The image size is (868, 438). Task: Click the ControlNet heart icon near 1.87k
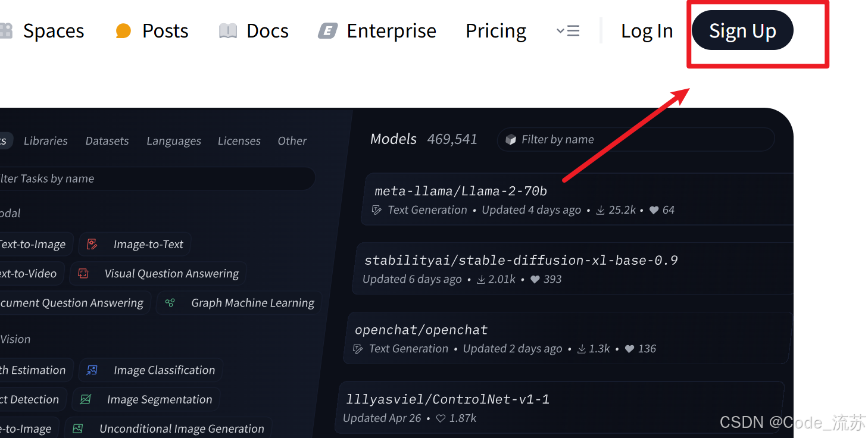[x=441, y=418]
